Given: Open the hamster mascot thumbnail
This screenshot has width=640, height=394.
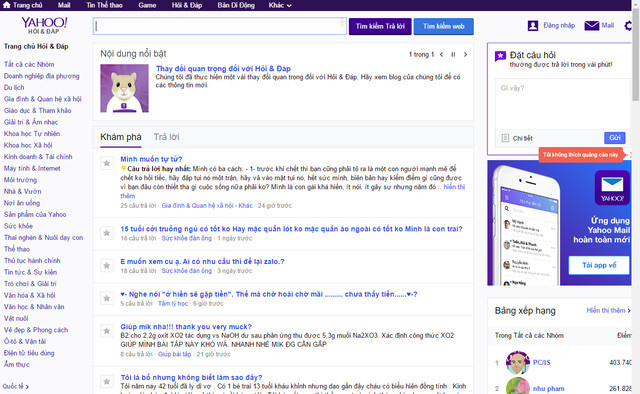Looking at the screenshot, I should tap(124, 88).
